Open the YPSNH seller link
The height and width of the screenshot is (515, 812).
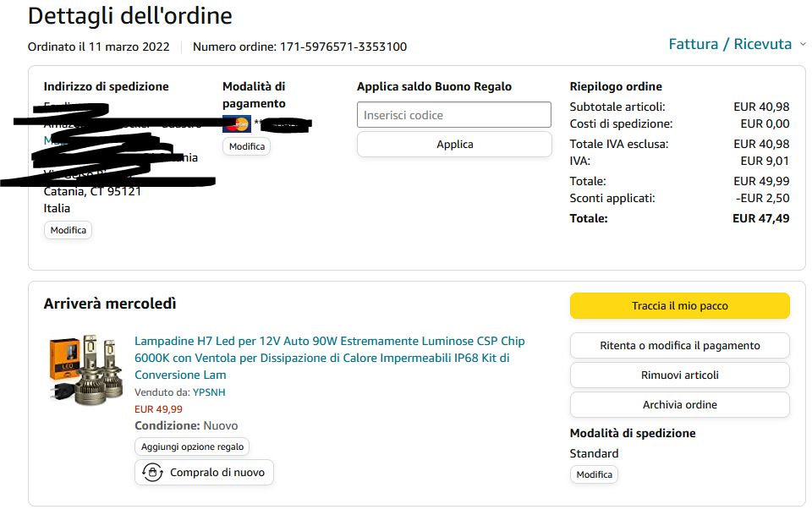209,392
